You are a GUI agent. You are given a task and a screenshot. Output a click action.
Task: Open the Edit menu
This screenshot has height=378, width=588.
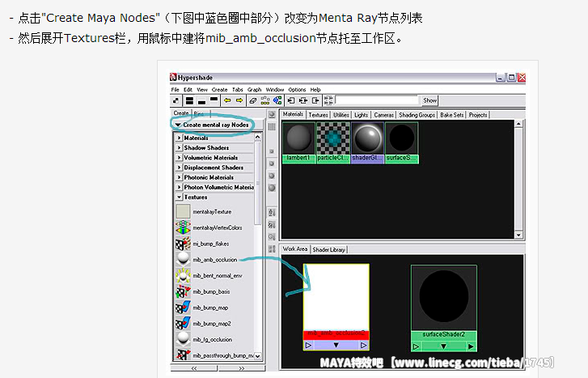[188, 90]
